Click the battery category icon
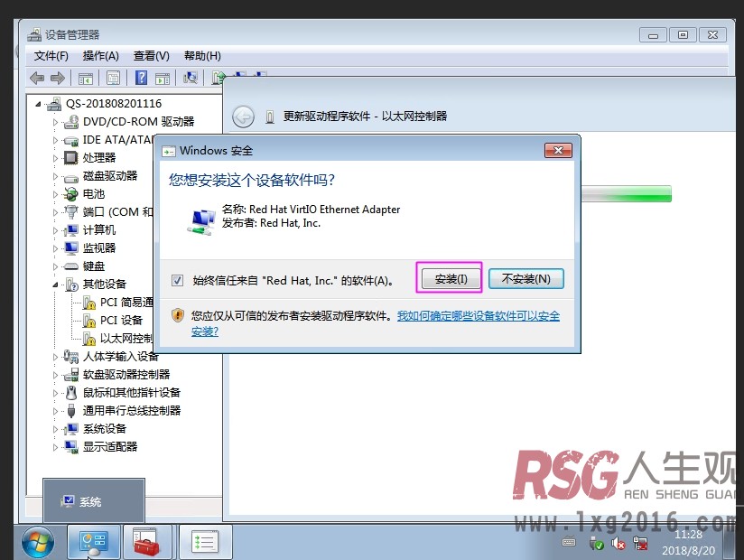The height and width of the screenshot is (560, 744). click(x=70, y=193)
